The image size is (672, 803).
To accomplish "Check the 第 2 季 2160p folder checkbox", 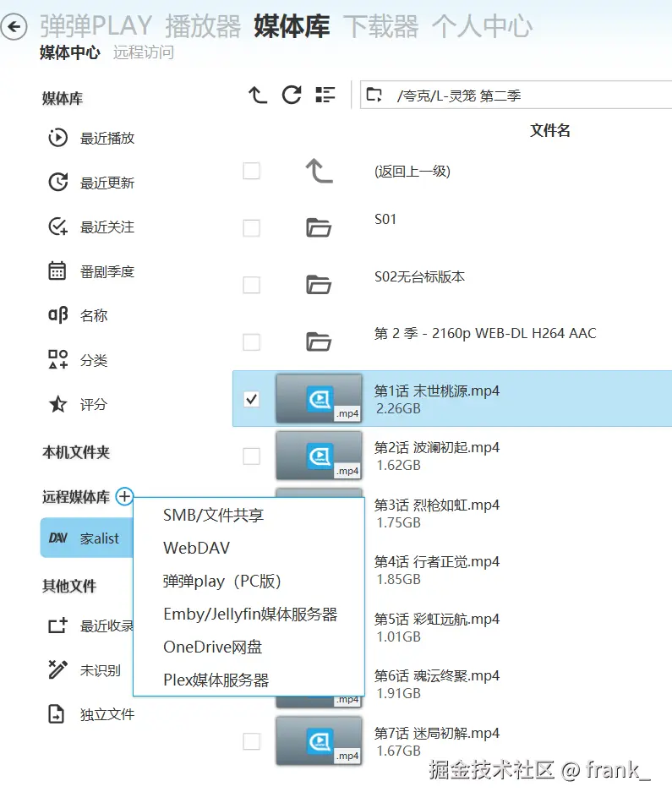I will 252,341.
